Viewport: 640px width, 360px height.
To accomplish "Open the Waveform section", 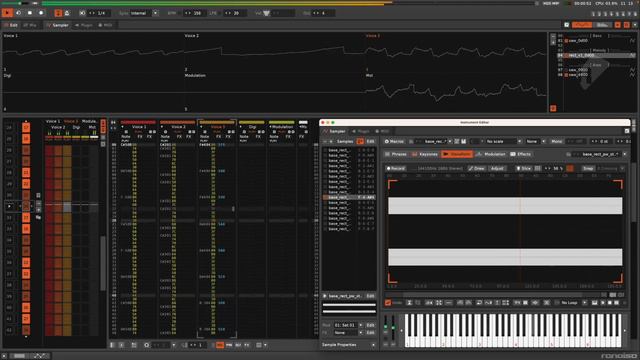I will (x=457, y=154).
